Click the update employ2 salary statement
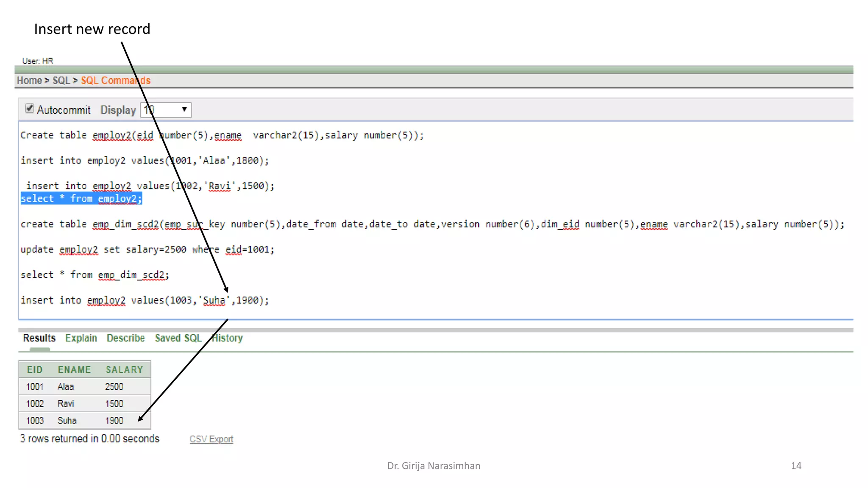Image resolution: width=868 pixels, height=488 pixels. [x=147, y=250]
